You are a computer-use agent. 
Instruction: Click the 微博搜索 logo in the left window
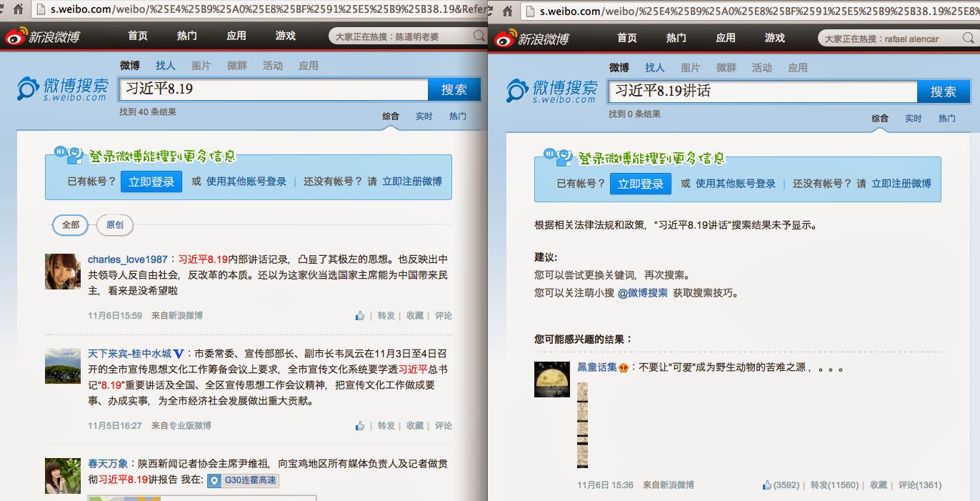click(63, 90)
